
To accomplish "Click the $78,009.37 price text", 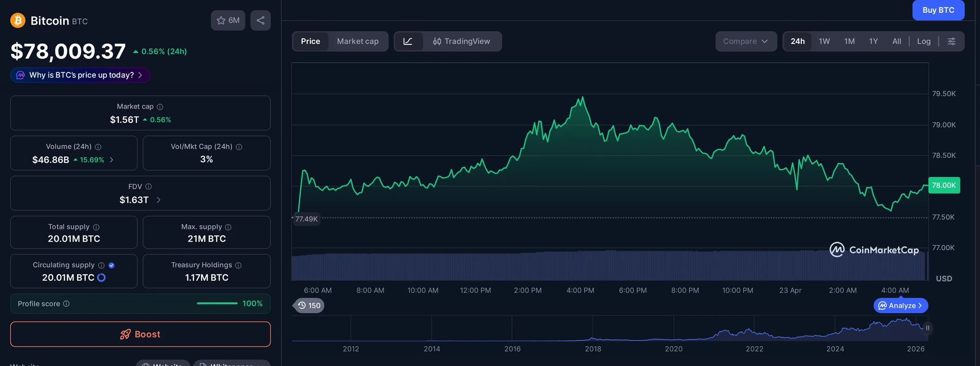I will point(68,51).
